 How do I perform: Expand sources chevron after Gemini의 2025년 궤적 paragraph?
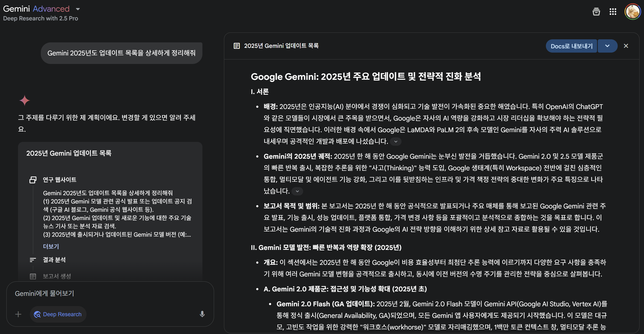(297, 191)
